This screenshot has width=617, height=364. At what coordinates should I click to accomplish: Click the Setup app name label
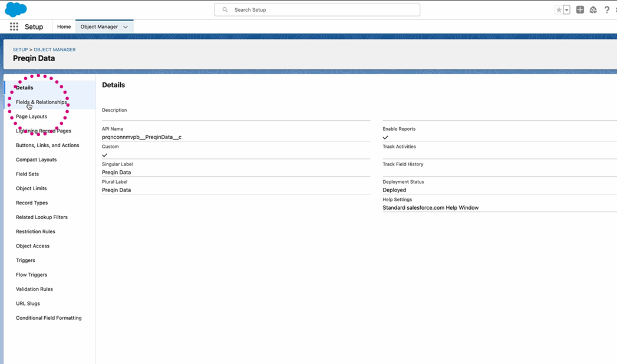coord(34,27)
